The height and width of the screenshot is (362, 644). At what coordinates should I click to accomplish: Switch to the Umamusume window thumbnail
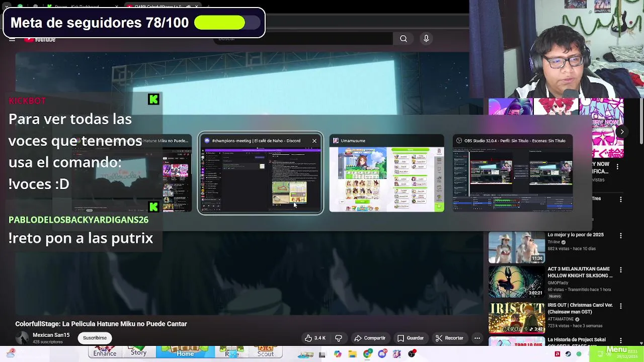pos(386,179)
